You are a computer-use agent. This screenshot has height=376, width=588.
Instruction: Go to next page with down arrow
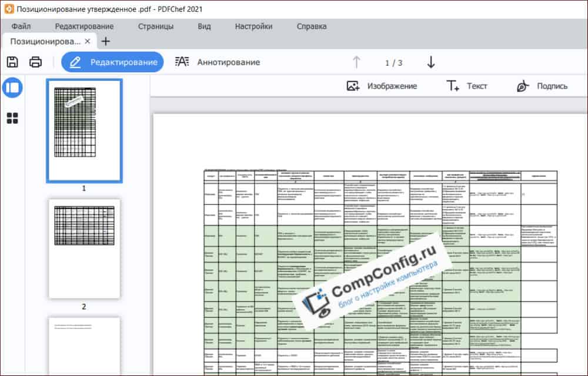(x=431, y=62)
